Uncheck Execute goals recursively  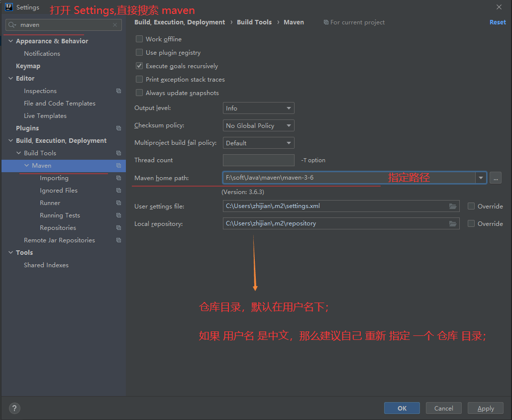click(139, 66)
